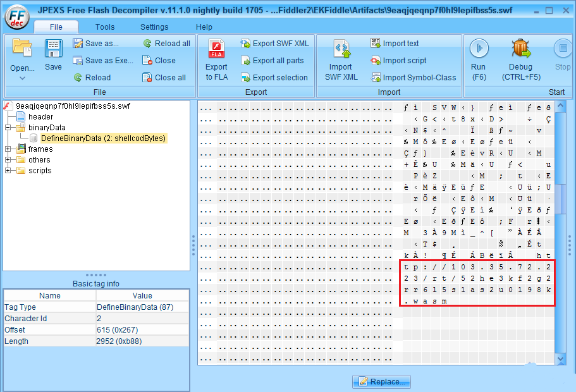Click the .wasm text in hex view

(x=425, y=301)
